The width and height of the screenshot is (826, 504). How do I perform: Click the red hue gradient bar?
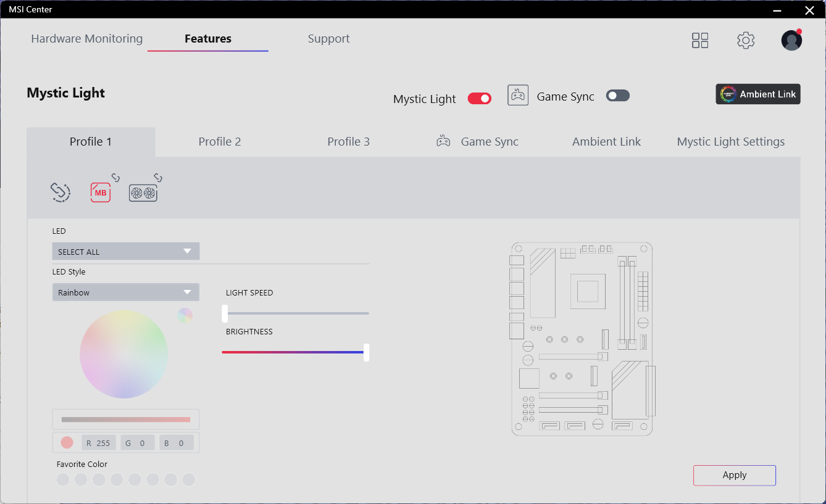click(126, 419)
